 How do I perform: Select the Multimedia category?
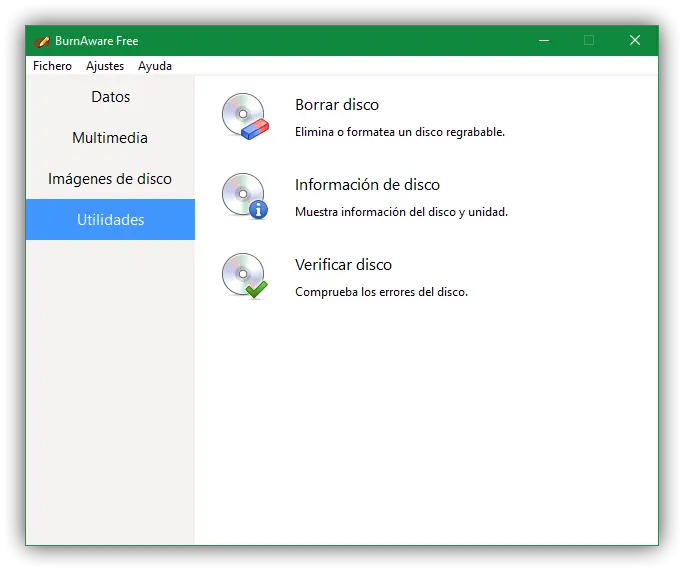point(110,138)
